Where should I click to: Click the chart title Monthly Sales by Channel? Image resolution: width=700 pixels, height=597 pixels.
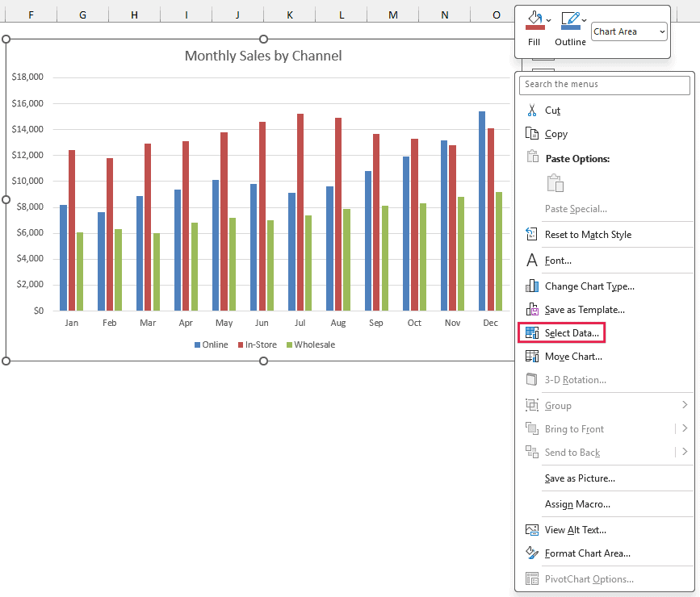(x=263, y=56)
